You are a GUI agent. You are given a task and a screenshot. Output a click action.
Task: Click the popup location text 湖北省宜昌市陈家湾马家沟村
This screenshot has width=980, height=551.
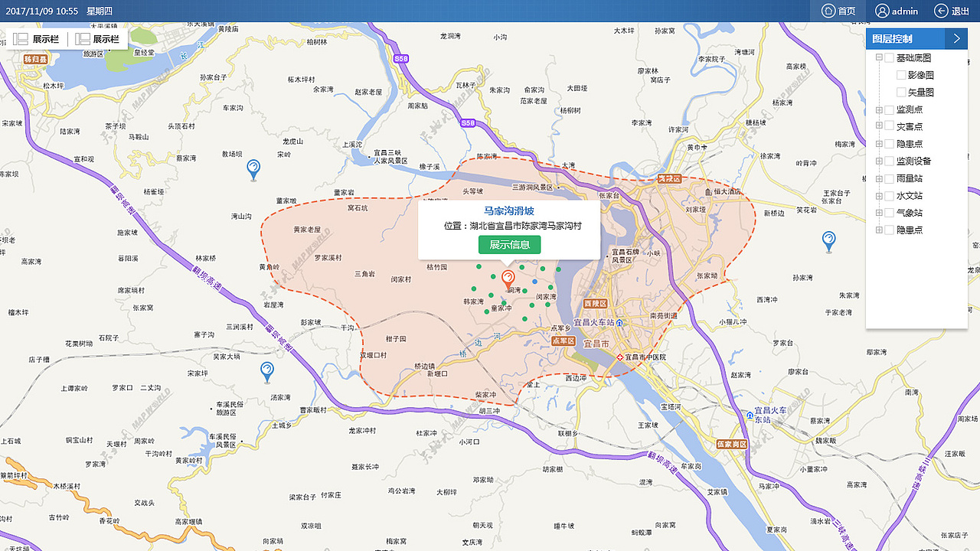click(x=526, y=226)
